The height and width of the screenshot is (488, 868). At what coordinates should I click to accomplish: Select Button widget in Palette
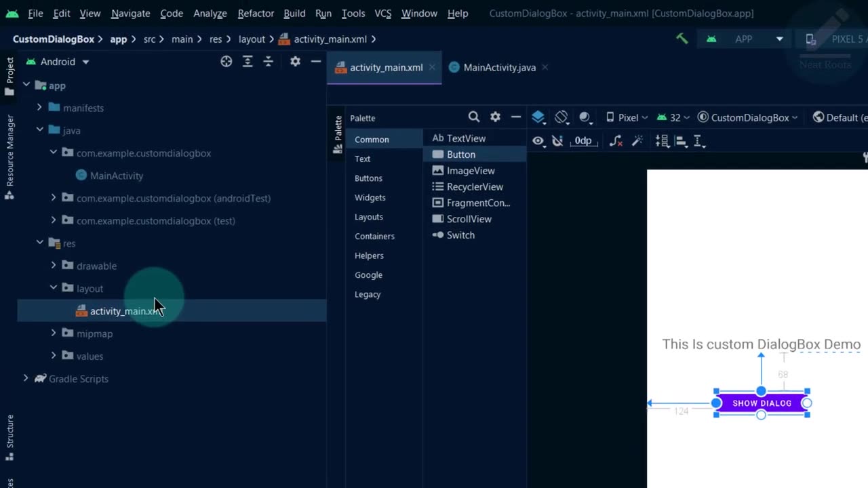475,155
